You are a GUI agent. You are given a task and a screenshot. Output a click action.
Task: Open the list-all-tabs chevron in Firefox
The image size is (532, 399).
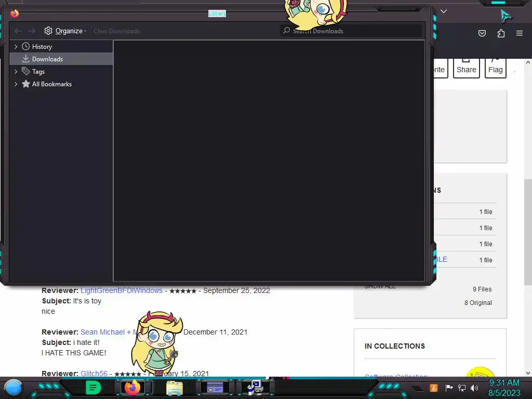[x=444, y=11]
